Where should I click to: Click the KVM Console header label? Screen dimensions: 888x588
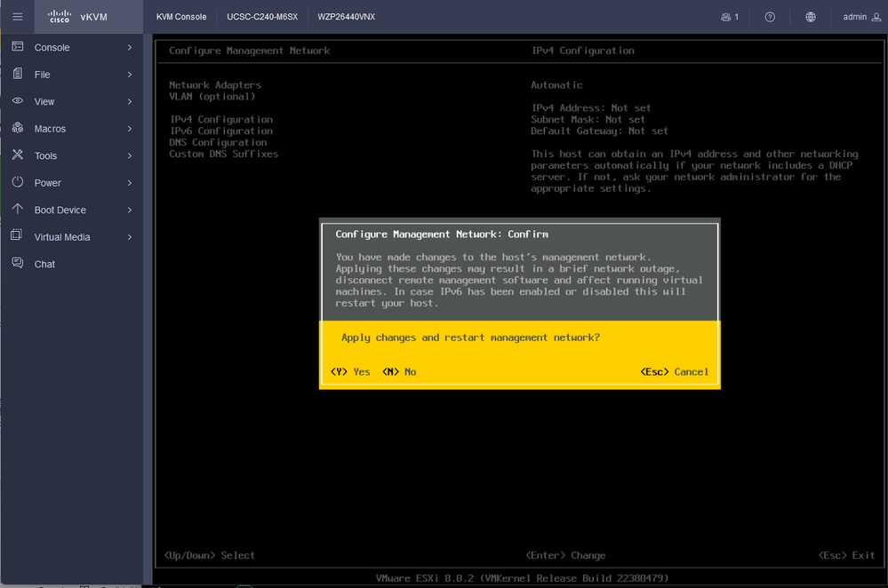(x=181, y=17)
